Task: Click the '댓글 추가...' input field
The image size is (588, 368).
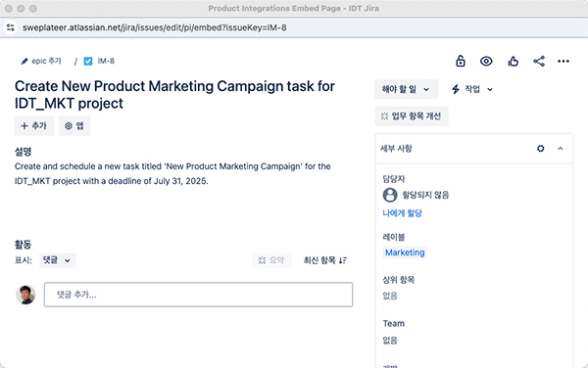Action: point(198,295)
